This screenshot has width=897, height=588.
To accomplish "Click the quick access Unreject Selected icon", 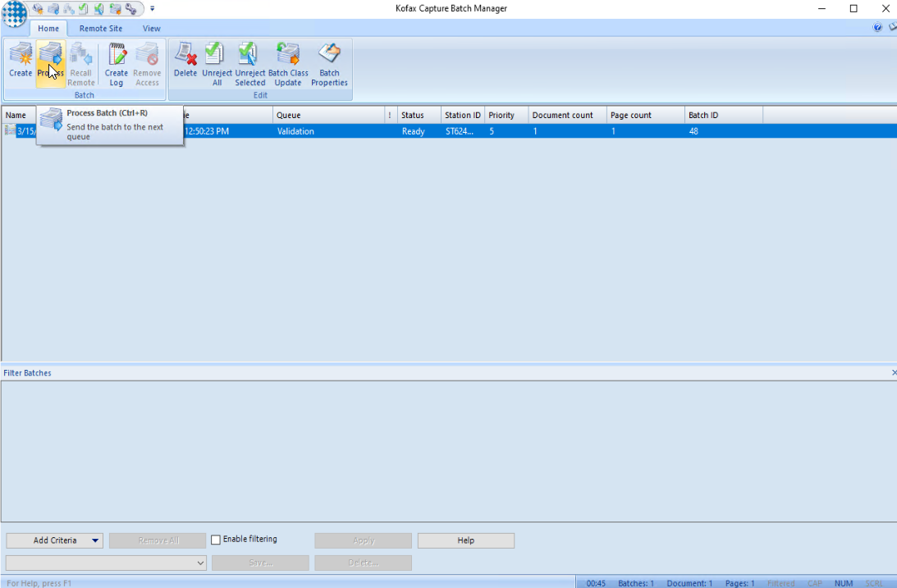I will [x=99, y=8].
